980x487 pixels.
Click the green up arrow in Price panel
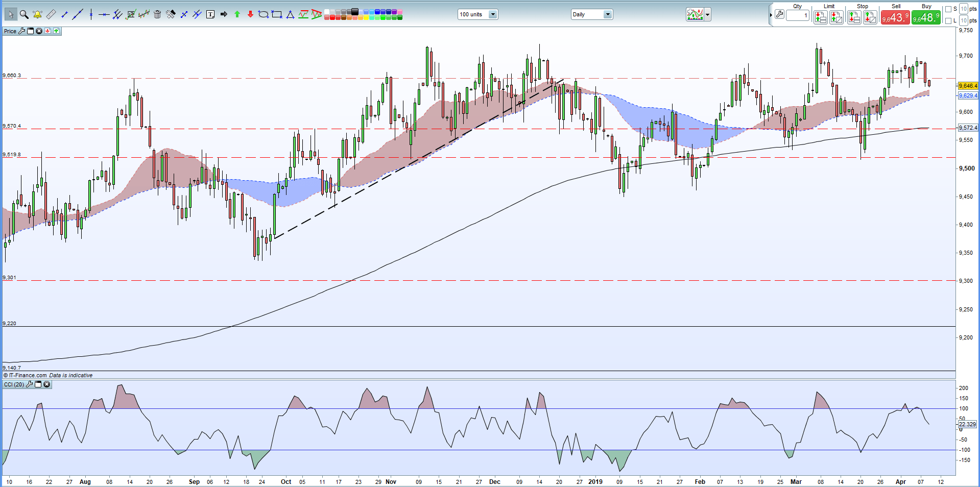coord(56,31)
